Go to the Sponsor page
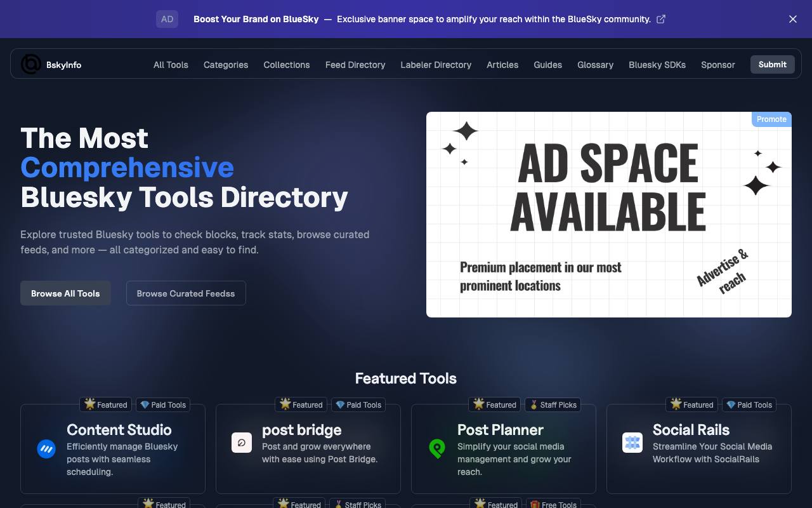The width and height of the screenshot is (812, 508). [718, 65]
